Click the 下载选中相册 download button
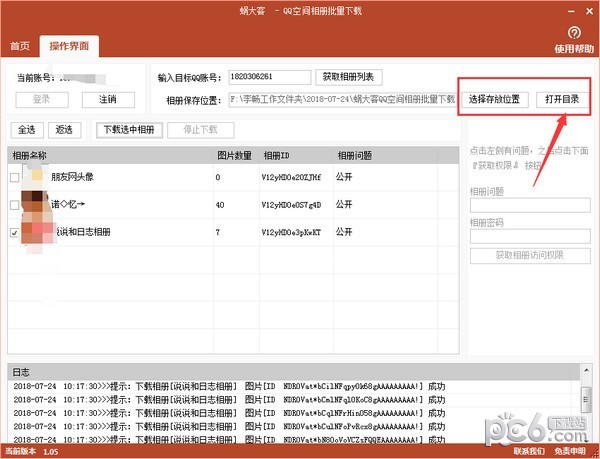Viewport: 600px width, 459px height. [x=129, y=130]
